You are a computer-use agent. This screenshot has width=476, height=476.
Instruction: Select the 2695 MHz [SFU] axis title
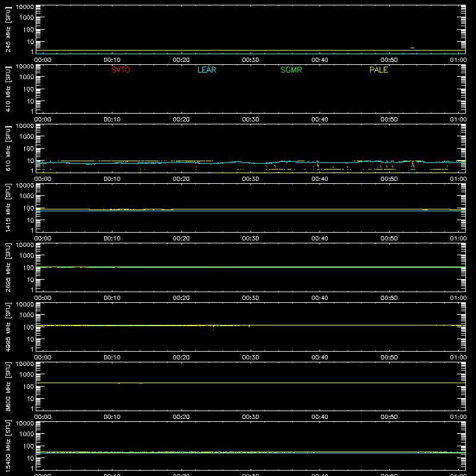8,268
